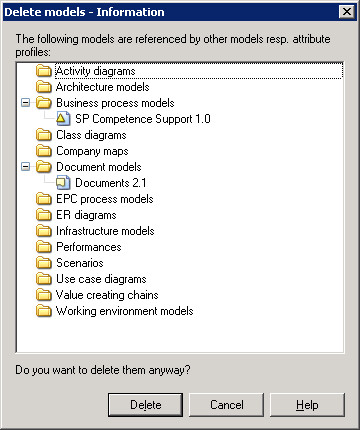The image size is (360, 430).
Task: Click the Class diagrams folder icon
Action: [44, 135]
